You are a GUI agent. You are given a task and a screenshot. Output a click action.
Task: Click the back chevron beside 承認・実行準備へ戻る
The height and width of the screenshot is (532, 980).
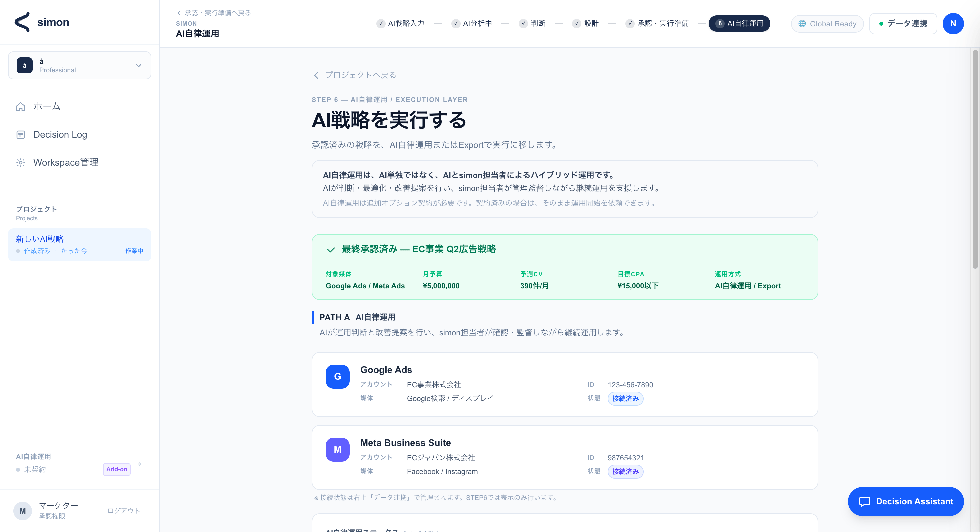click(x=179, y=13)
